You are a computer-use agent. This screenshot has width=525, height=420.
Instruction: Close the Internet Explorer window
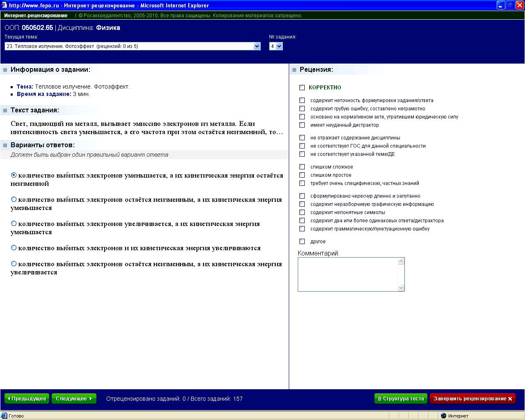(x=520, y=5)
